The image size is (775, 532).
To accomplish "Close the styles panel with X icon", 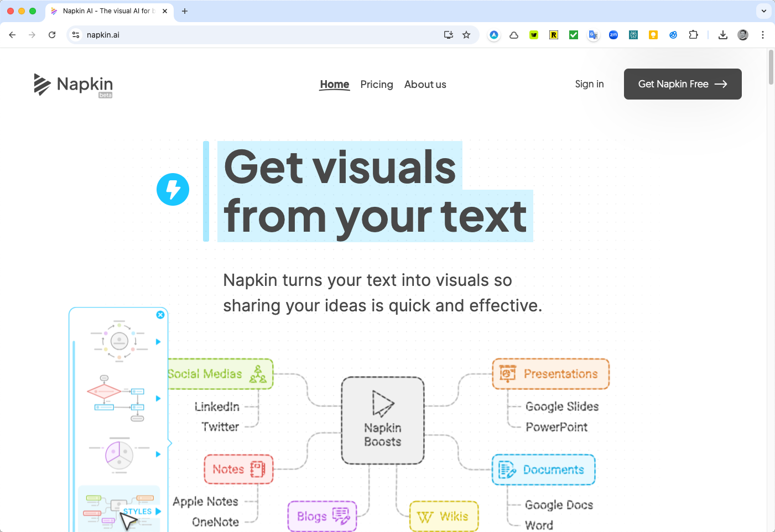I will click(160, 315).
